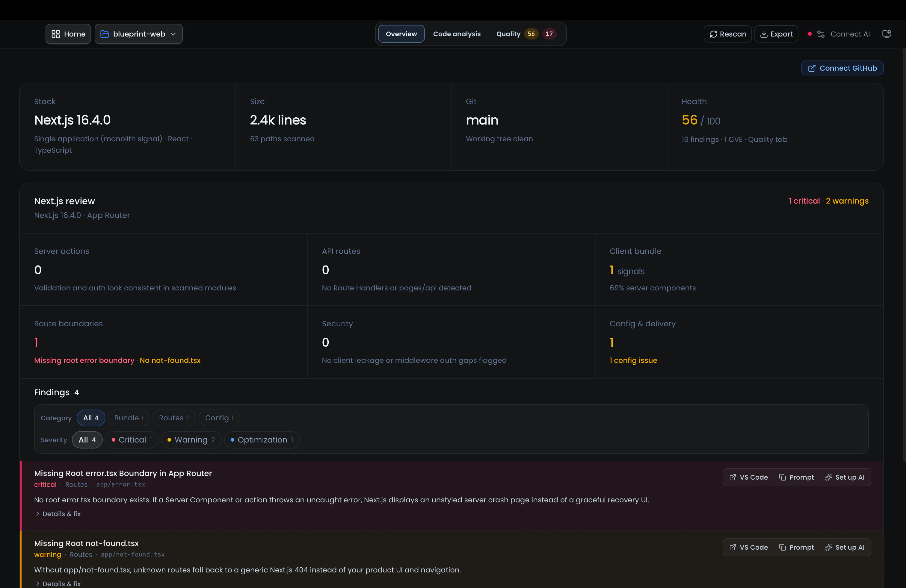Screen dimensions: 906x588
Task: Switch to the Code analysis tab
Action: point(456,34)
